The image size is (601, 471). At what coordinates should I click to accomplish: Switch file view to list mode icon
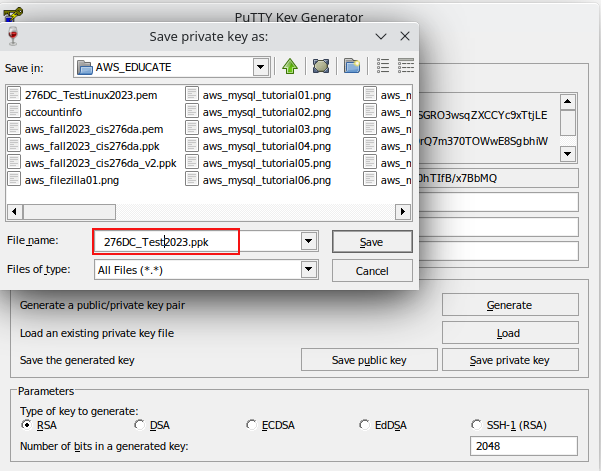(383, 66)
